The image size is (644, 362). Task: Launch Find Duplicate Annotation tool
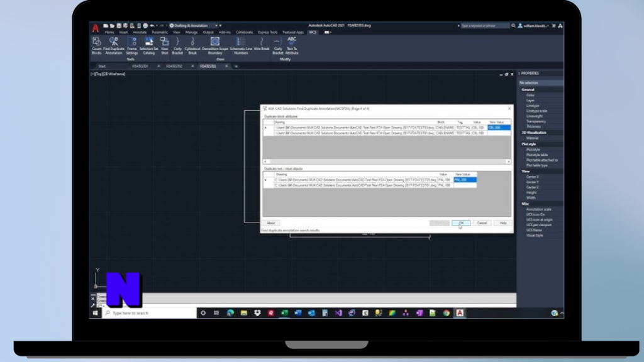[114, 45]
